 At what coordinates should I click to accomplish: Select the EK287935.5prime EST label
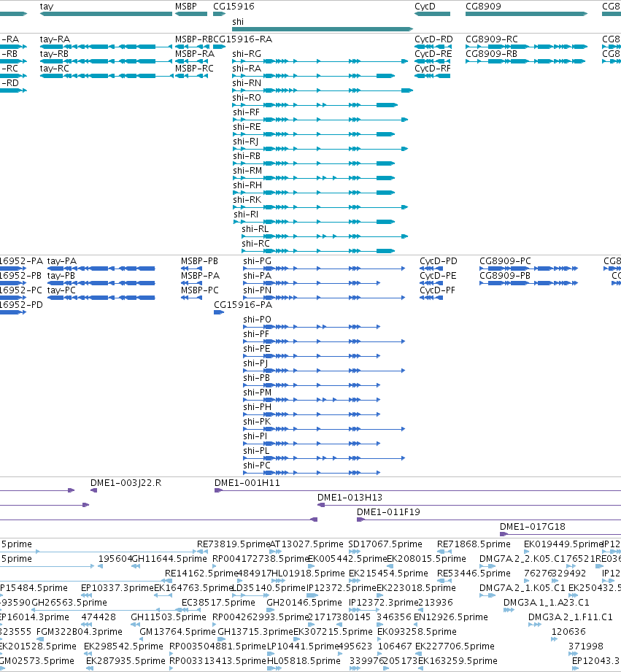click(126, 661)
